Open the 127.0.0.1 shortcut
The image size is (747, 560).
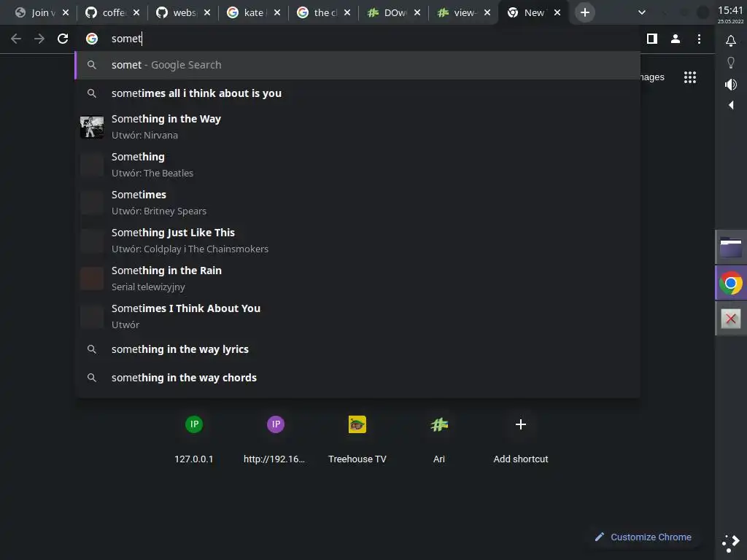pyautogui.click(x=194, y=437)
